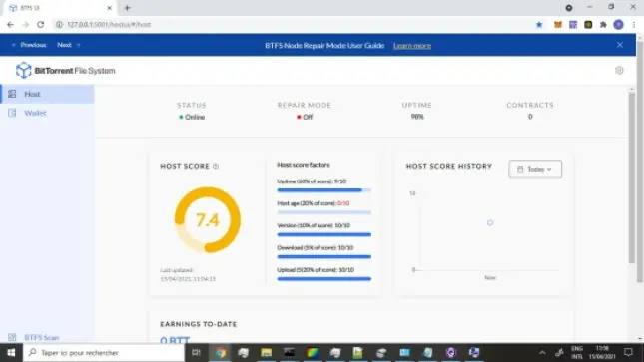Open the black terminal taskbar icon

pos(289,353)
